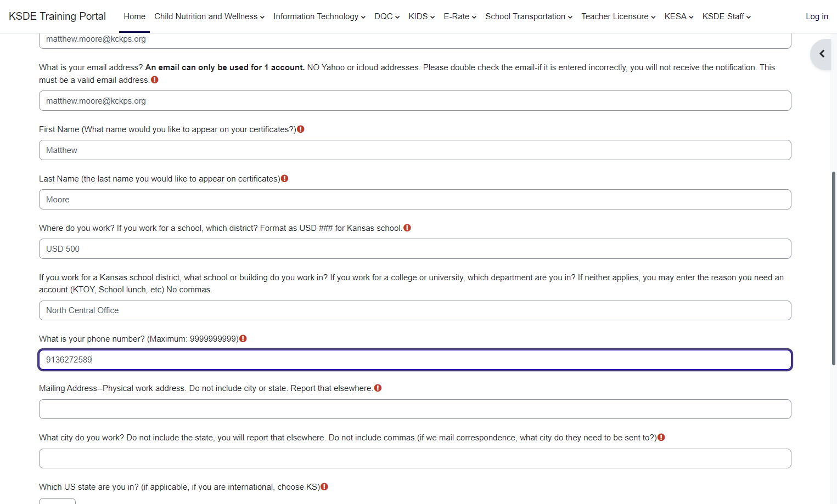Click the empty Mailing Address field

pyautogui.click(x=415, y=409)
